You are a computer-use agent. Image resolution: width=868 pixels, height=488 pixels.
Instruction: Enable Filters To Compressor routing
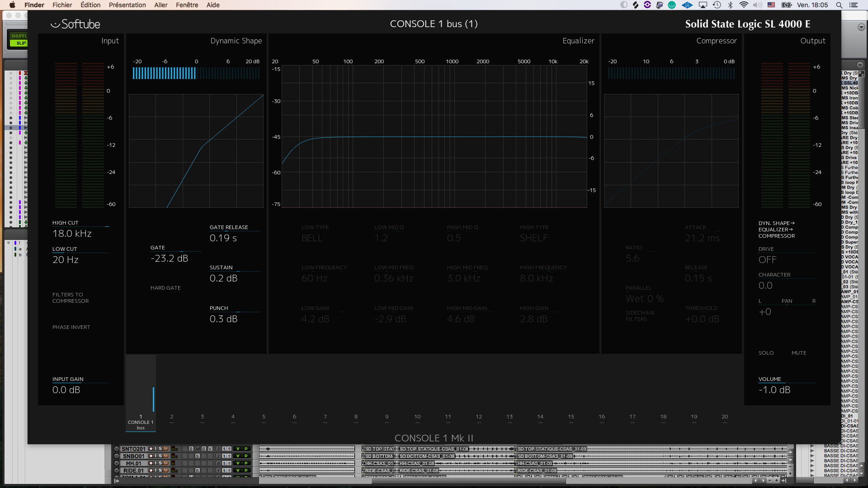tap(71, 297)
